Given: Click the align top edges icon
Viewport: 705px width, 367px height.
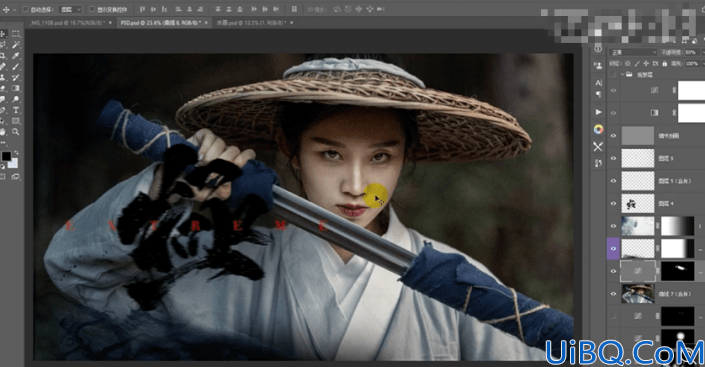Looking at the screenshot, I should pyautogui.click(x=143, y=9).
